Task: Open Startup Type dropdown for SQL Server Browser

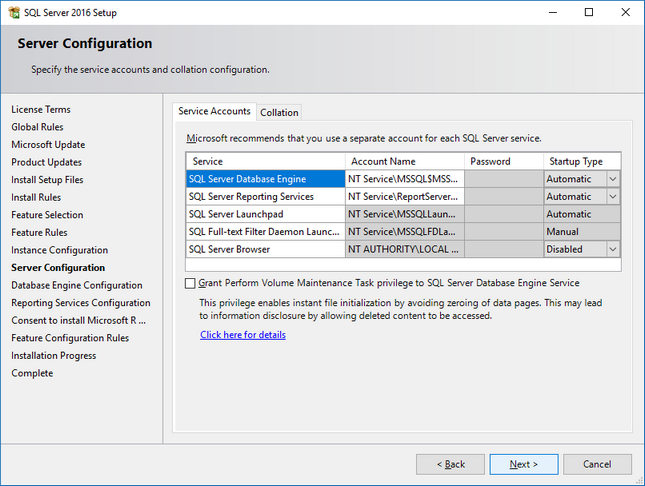Action: tap(613, 249)
